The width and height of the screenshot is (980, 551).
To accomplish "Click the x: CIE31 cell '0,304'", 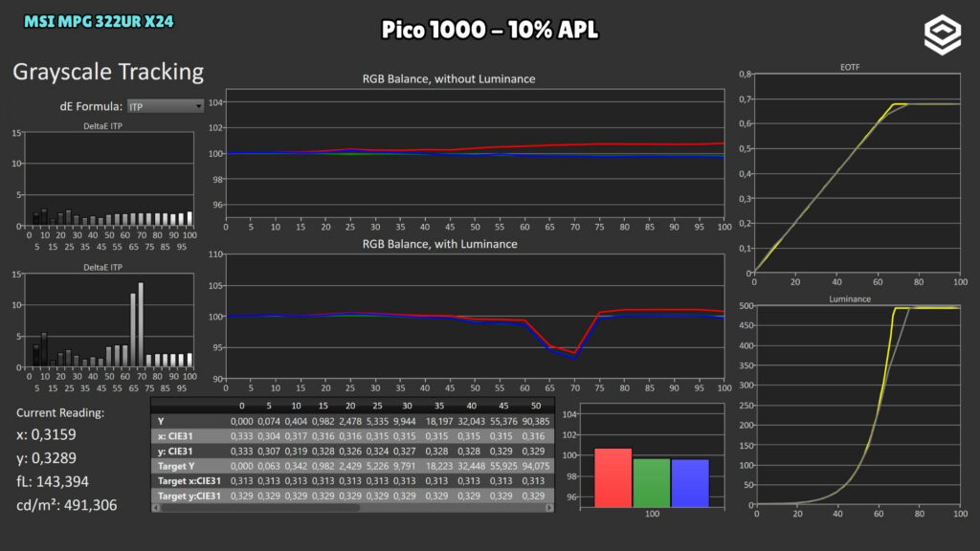I will coord(269,436).
